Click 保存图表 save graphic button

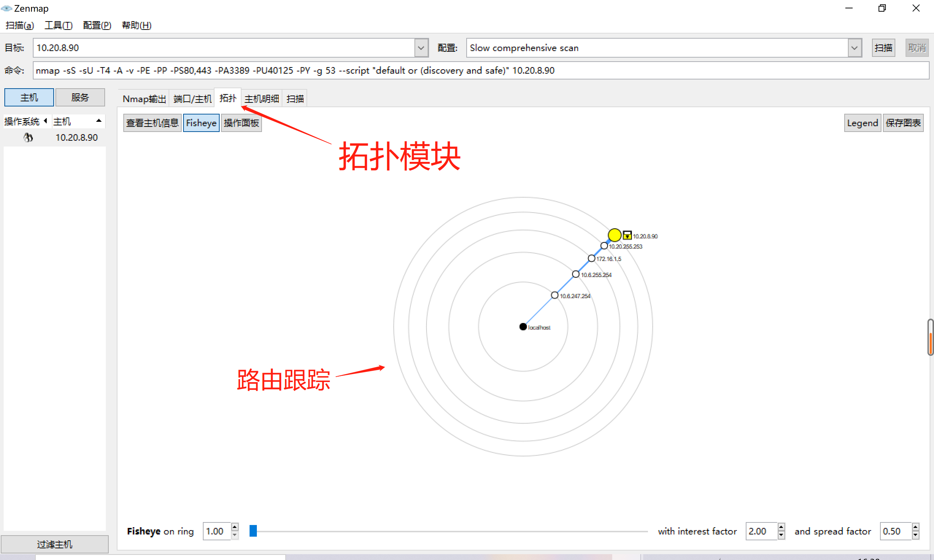(903, 123)
